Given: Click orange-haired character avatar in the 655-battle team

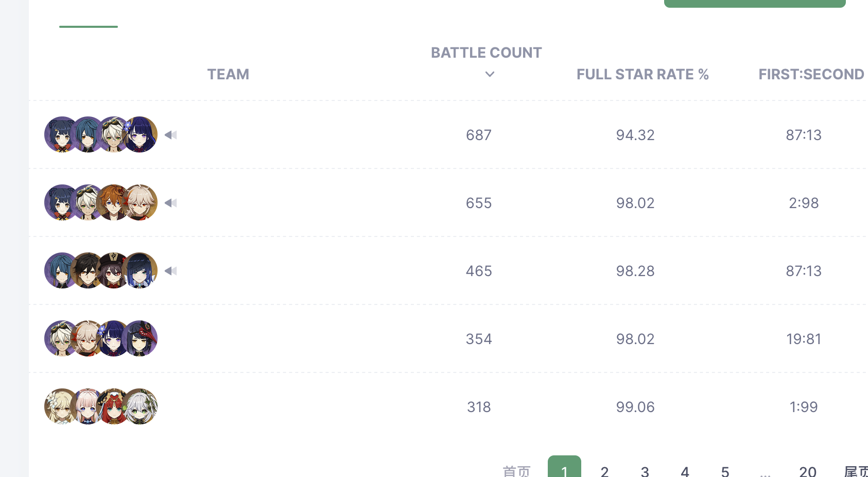Looking at the screenshot, I should coord(114,202).
